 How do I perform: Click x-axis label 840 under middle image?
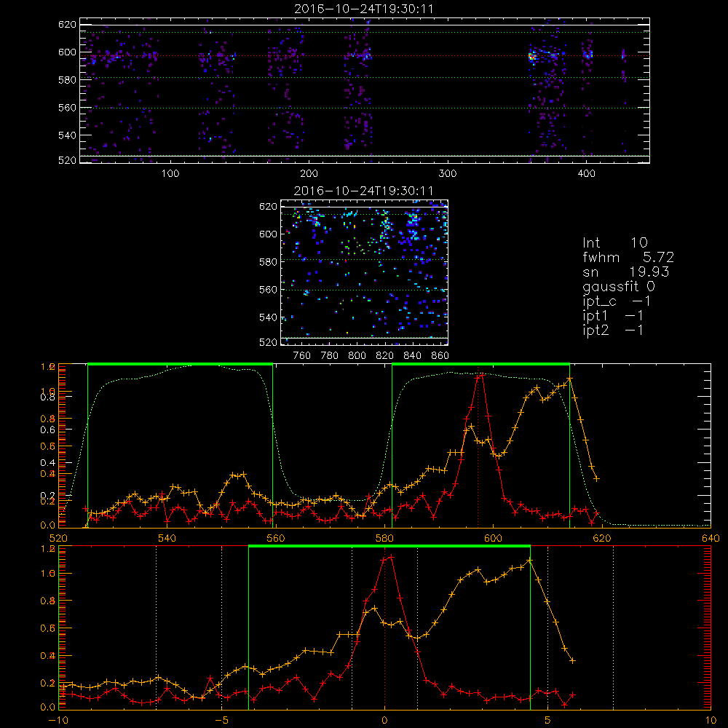click(412, 356)
